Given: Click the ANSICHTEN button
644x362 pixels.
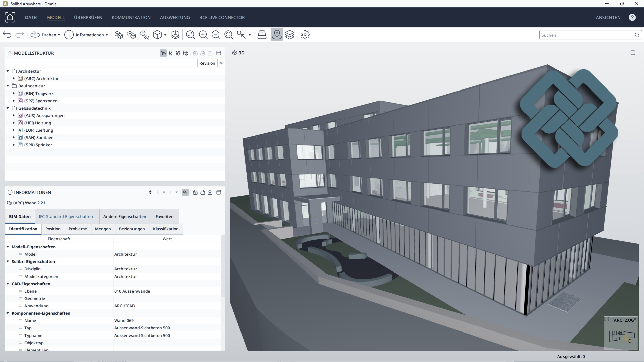Looking at the screenshot, I should tap(608, 17).
